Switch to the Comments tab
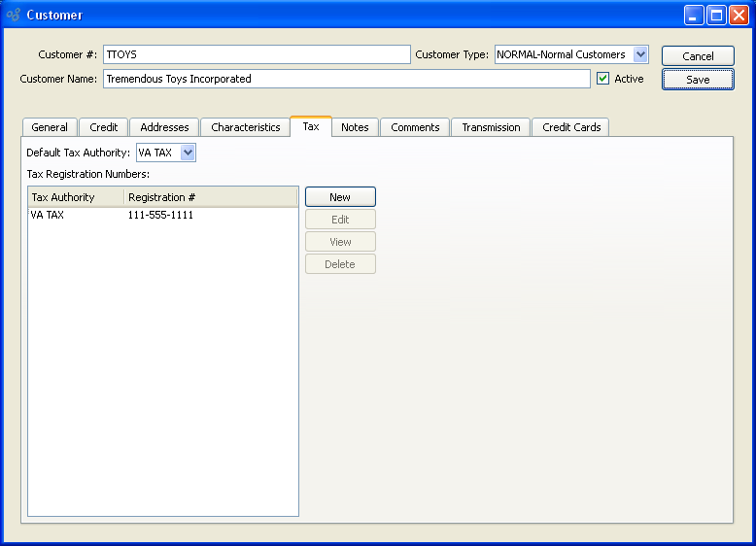 pos(415,127)
